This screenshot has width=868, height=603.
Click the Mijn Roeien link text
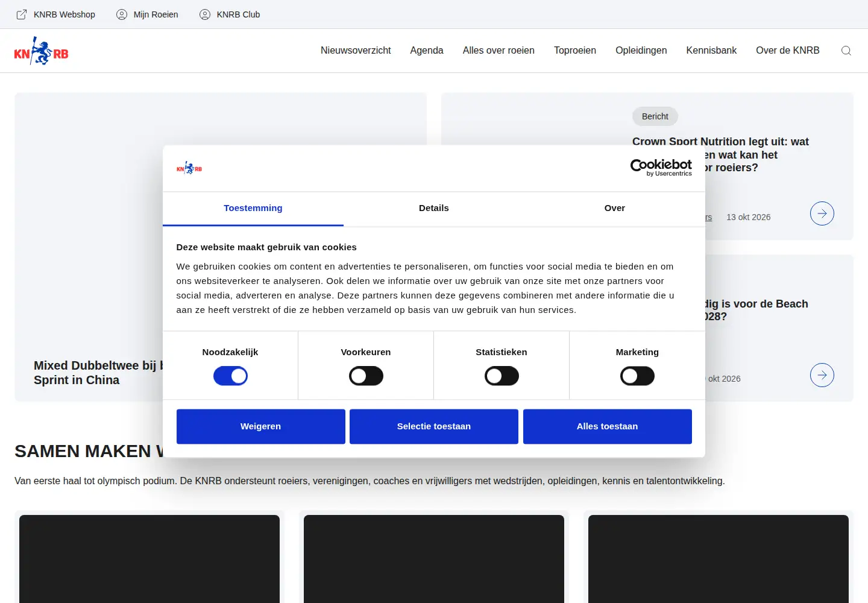pos(156,14)
